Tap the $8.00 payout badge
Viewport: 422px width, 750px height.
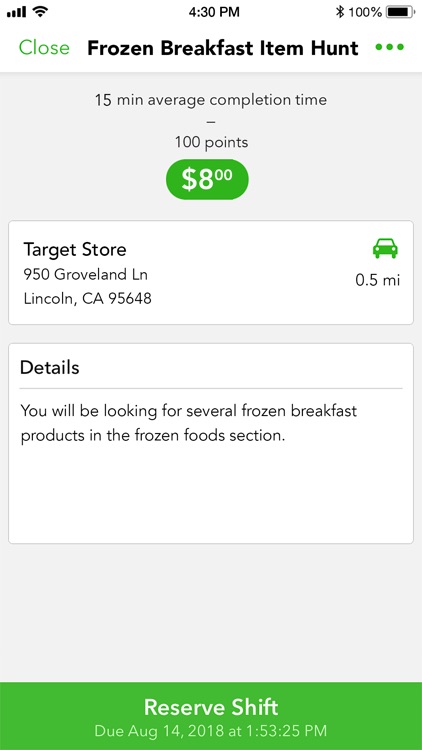207,179
